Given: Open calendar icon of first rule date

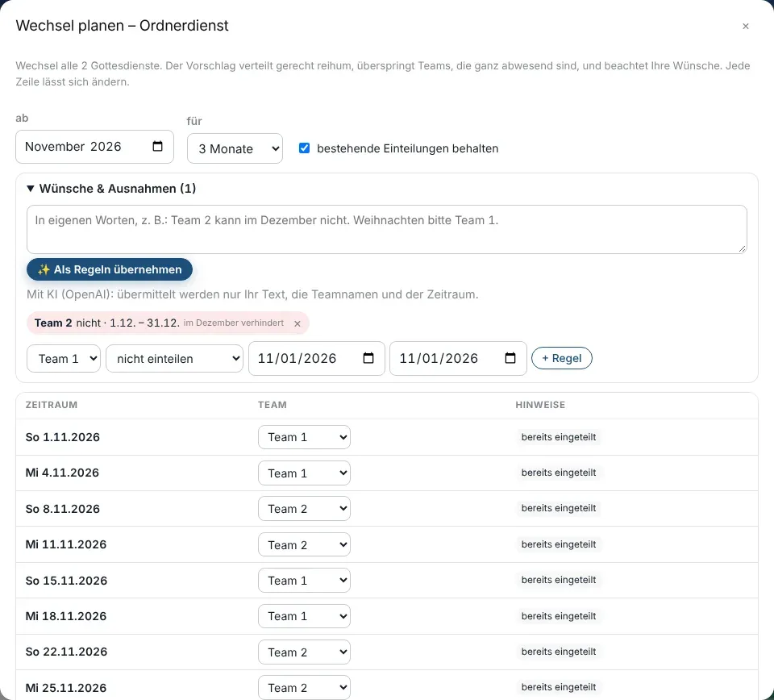Looking at the screenshot, I should pos(368,358).
